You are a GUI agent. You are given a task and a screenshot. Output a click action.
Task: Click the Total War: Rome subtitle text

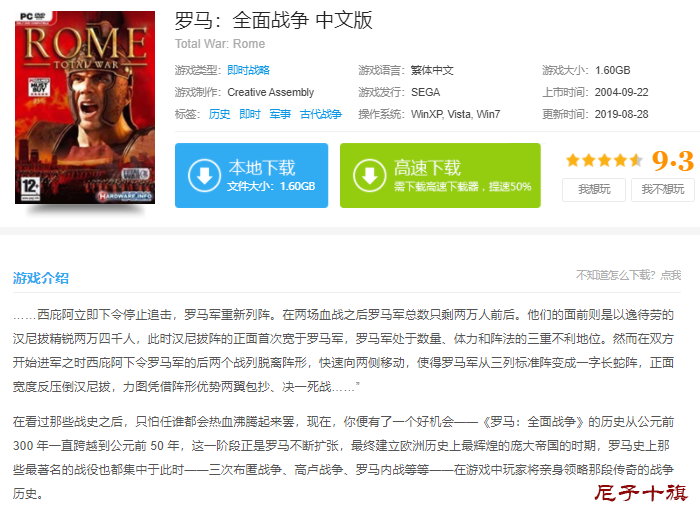click(220, 44)
